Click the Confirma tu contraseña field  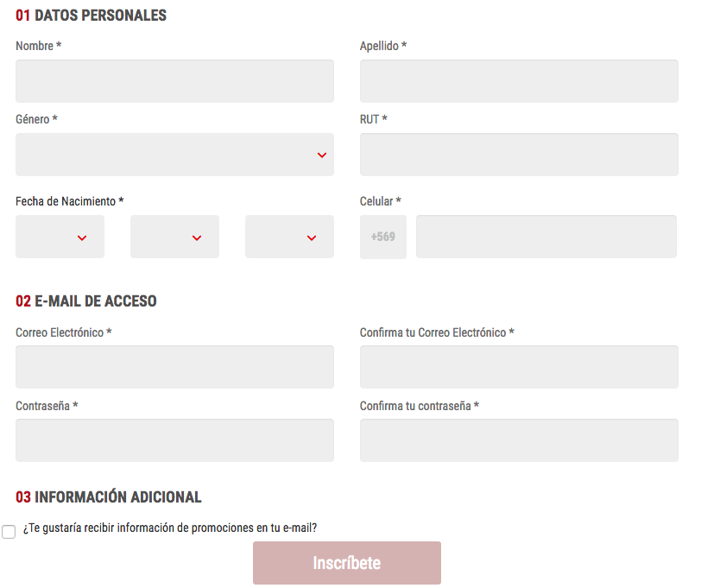(x=519, y=440)
